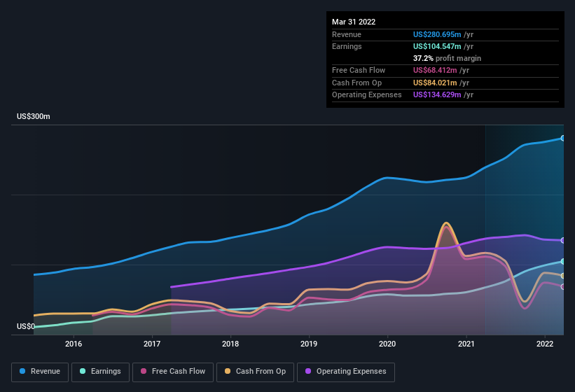The width and height of the screenshot is (575, 392).
Task: Click the 2016 x-axis label
Action: pyautogui.click(x=74, y=344)
